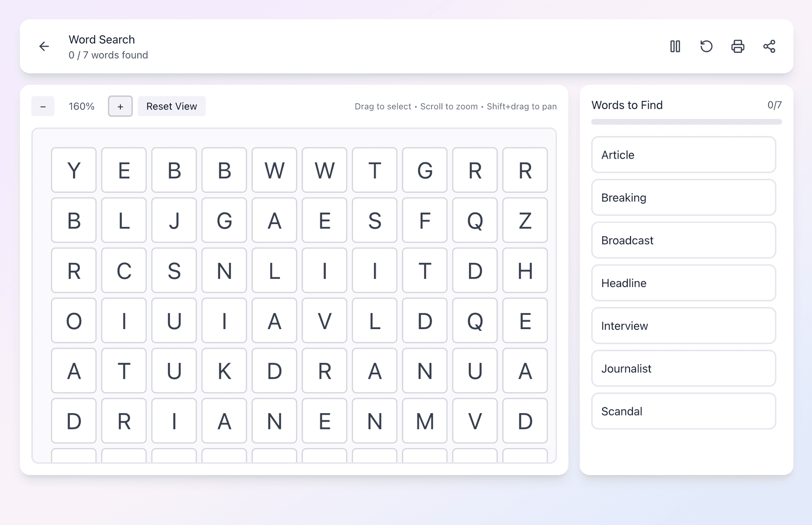
Task: Select the word Breaking in list
Action: [683, 197]
